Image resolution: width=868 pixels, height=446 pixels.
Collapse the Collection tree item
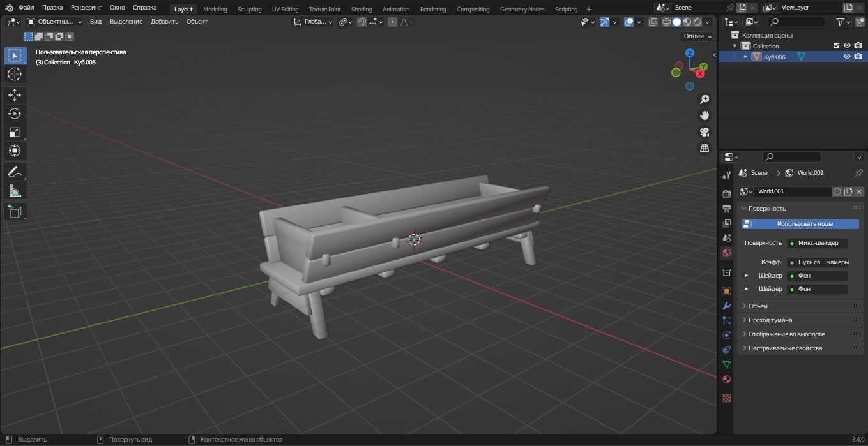[x=735, y=46]
